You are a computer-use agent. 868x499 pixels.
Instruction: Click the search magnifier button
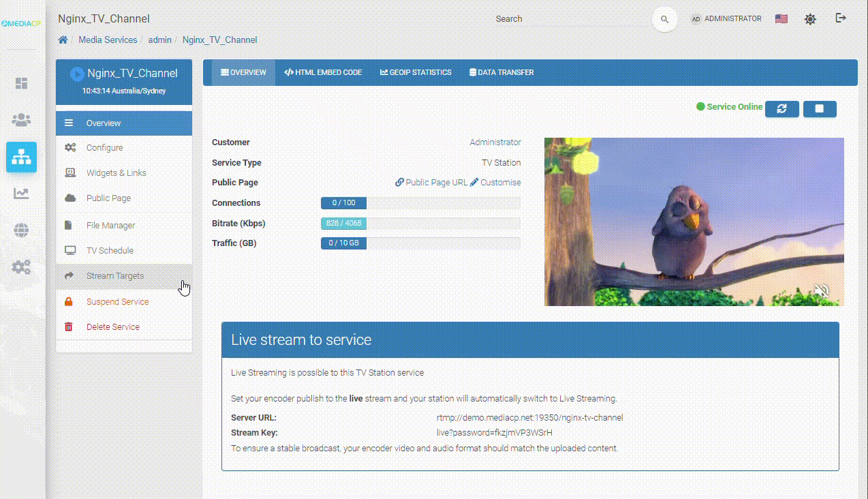point(664,19)
